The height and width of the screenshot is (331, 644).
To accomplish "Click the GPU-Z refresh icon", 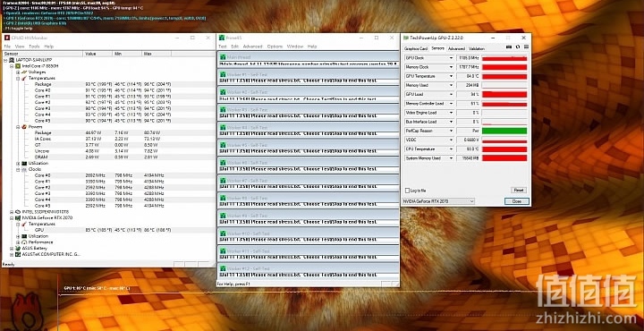I will coord(518,47).
